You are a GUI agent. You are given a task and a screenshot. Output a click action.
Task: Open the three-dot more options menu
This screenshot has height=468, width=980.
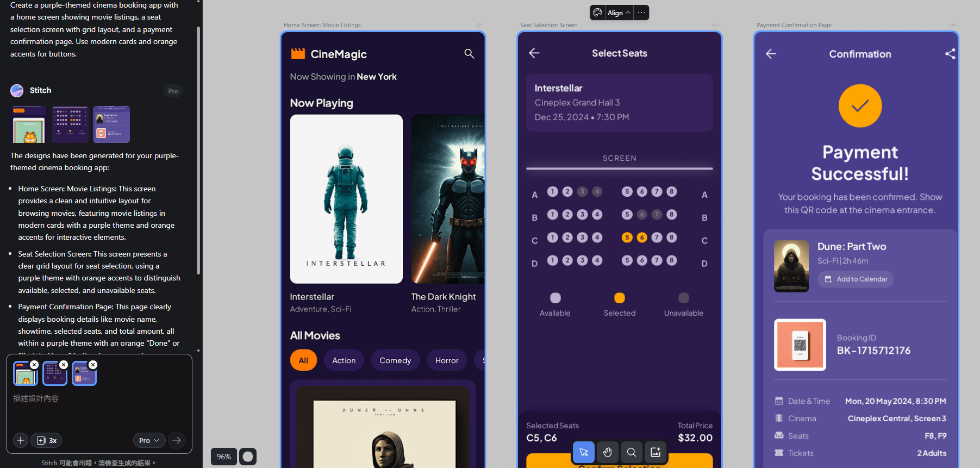coord(641,13)
